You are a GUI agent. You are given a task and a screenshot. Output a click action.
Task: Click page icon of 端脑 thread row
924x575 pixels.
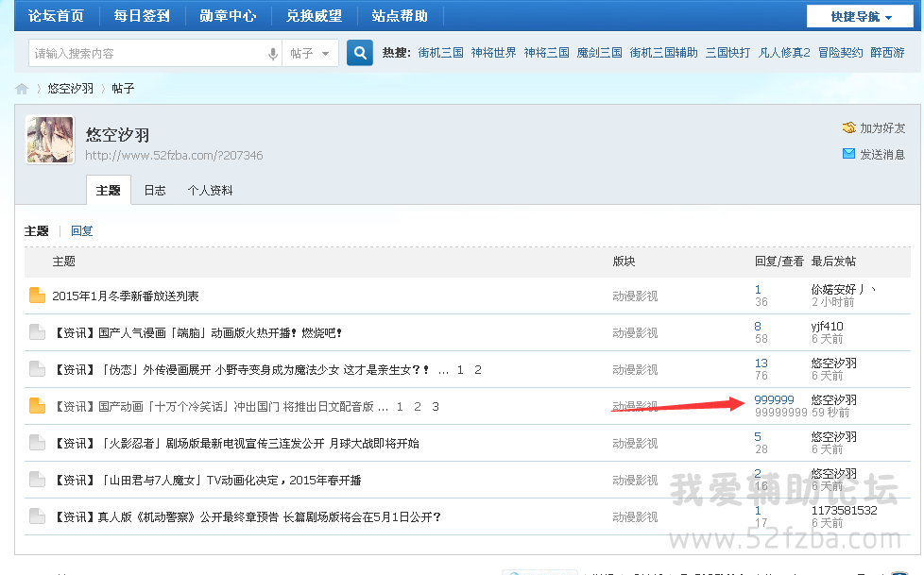(x=37, y=332)
